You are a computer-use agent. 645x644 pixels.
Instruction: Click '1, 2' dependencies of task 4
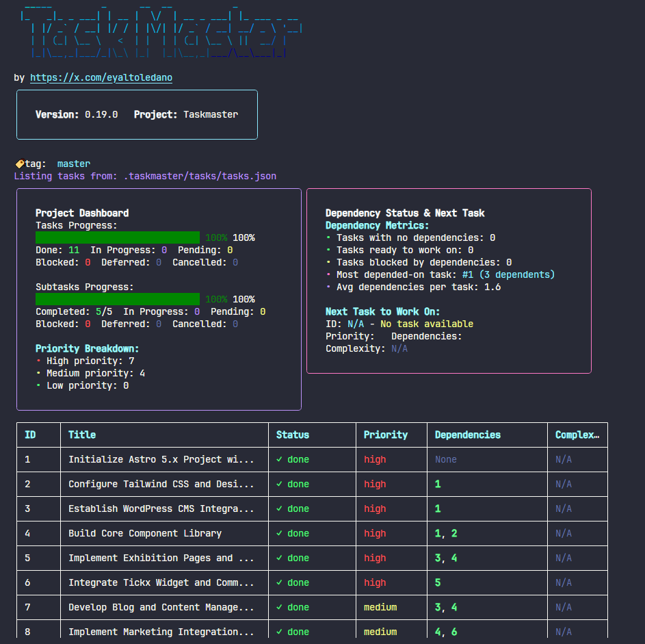(x=446, y=534)
